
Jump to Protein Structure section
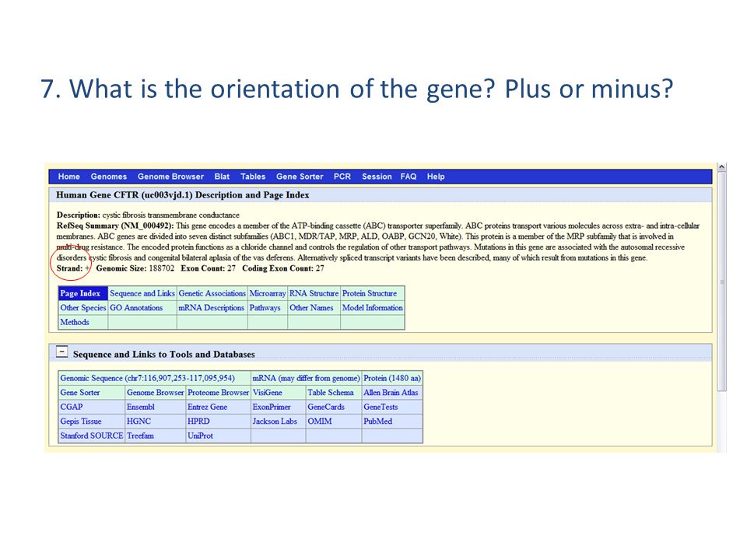[369, 293]
